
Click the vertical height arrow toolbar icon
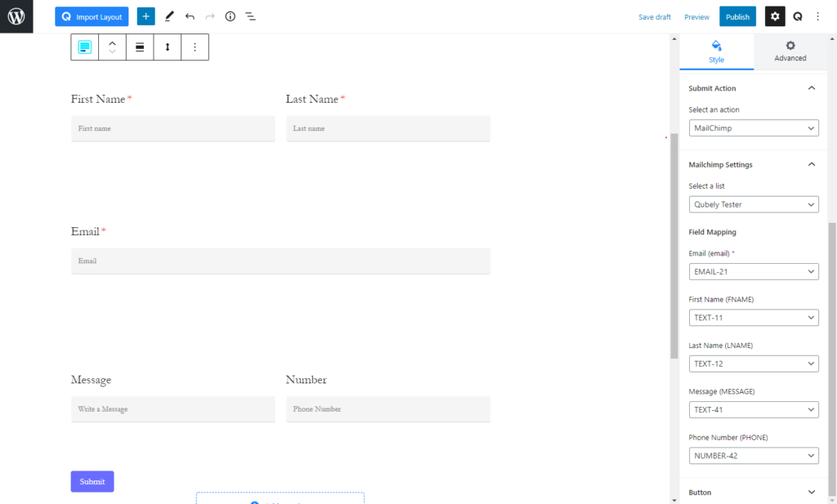167,47
